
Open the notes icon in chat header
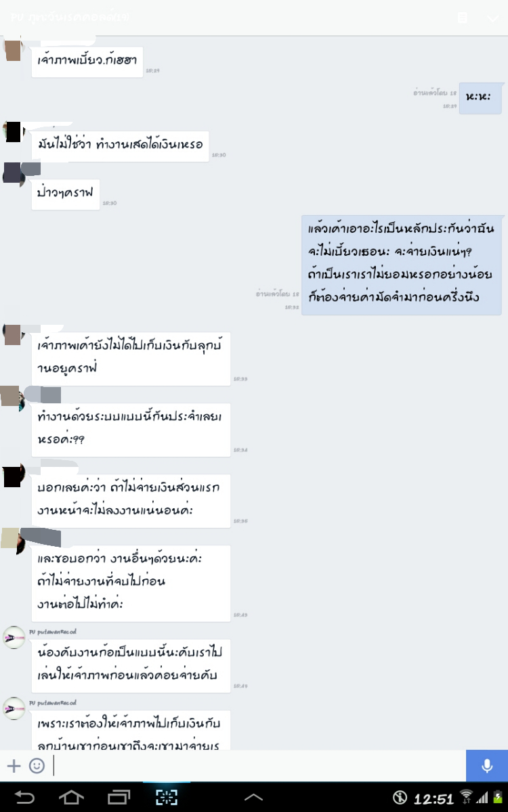(x=463, y=18)
